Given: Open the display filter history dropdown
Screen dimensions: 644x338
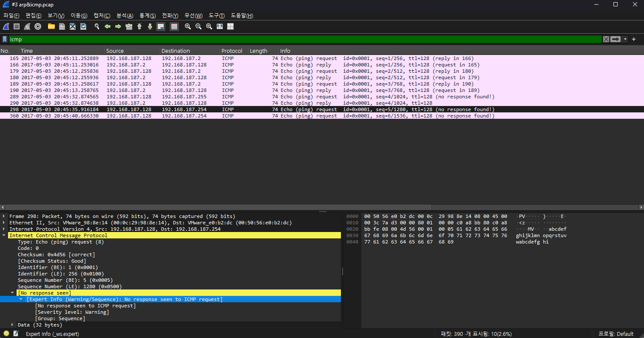Looking at the screenshot, I should pyautogui.click(x=625, y=39).
